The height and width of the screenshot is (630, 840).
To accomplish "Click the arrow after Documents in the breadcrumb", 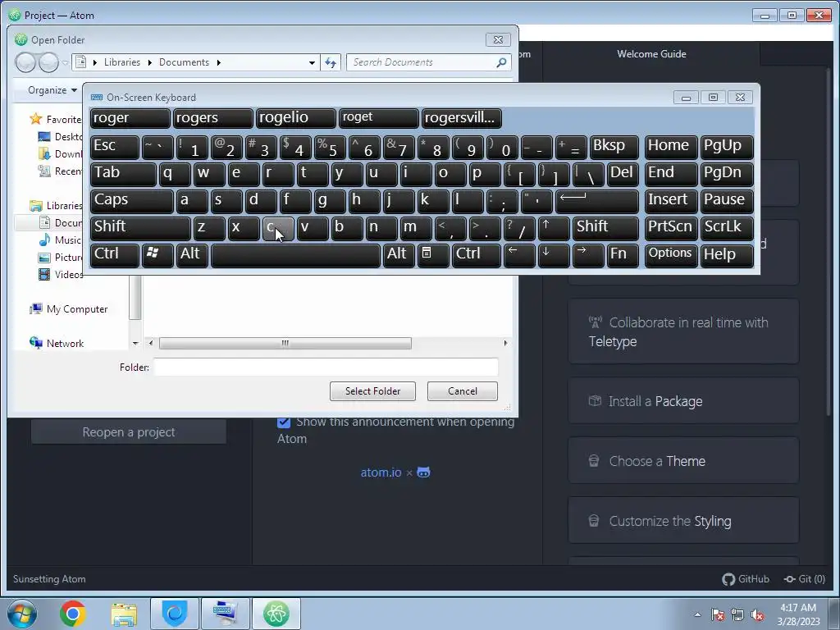I will pos(218,62).
